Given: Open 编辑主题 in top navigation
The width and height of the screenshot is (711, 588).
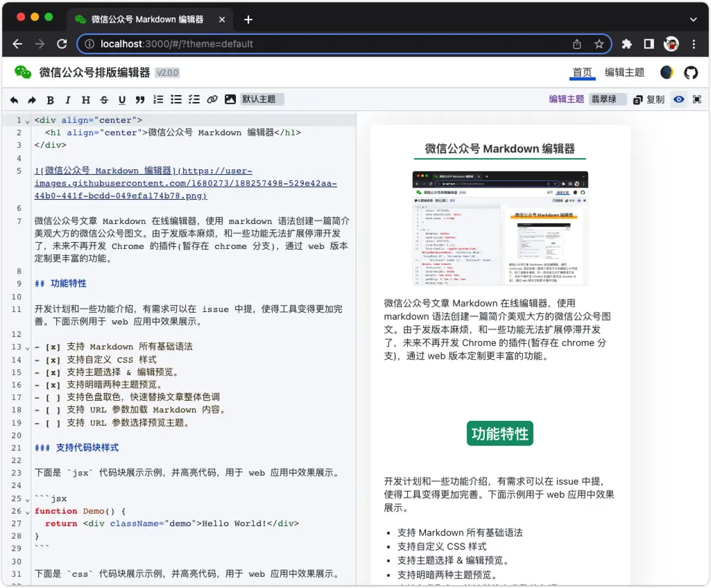Looking at the screenshot, I should [624, 73].
